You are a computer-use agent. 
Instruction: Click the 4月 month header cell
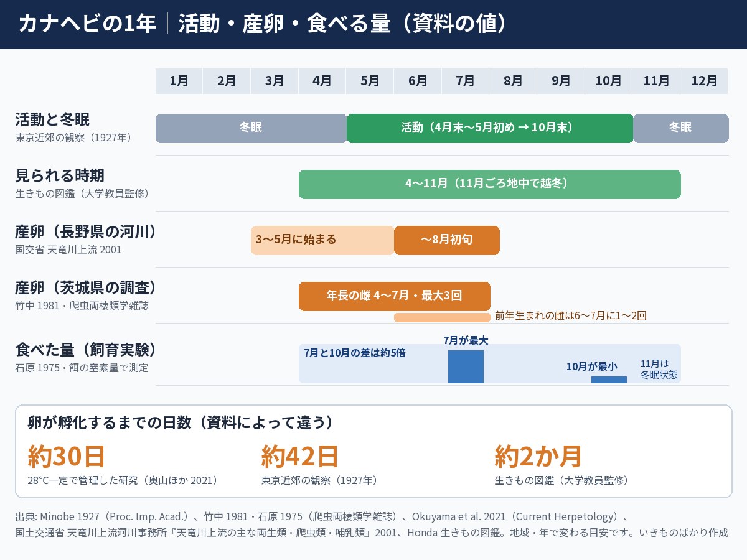coord(322,81)
